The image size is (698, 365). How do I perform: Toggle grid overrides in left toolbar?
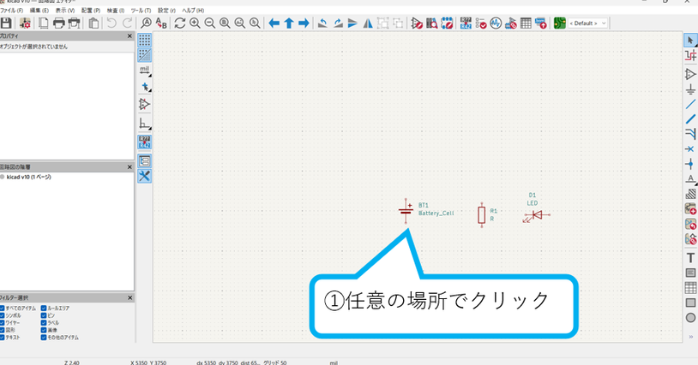[x=144, y=55]
